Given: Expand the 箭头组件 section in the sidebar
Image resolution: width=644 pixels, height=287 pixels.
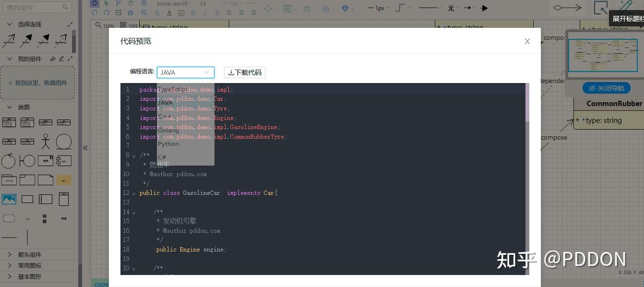Looking at the screenshot, I should click(30, 254).
